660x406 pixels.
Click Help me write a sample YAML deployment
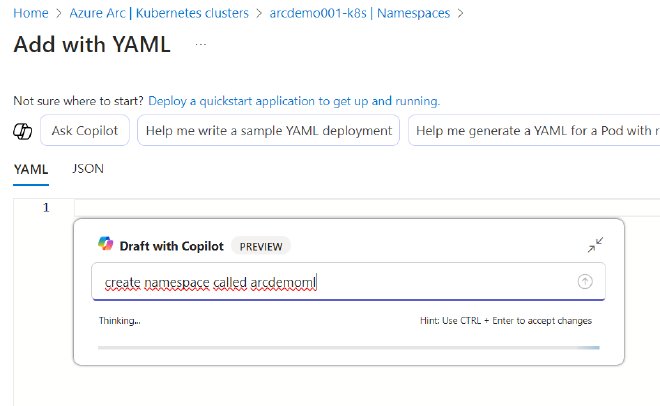coord(269,130)
